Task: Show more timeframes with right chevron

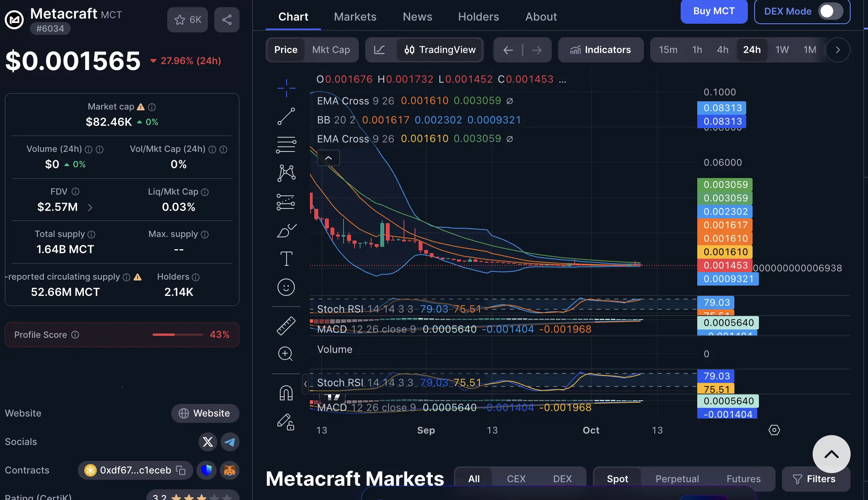Action: [x=838, y=50]
